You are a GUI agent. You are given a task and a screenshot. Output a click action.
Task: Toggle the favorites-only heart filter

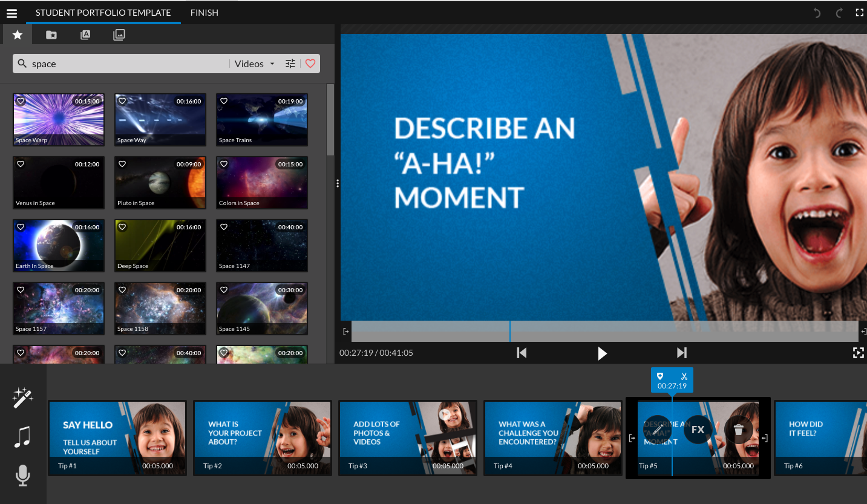(x=310, y=64)
